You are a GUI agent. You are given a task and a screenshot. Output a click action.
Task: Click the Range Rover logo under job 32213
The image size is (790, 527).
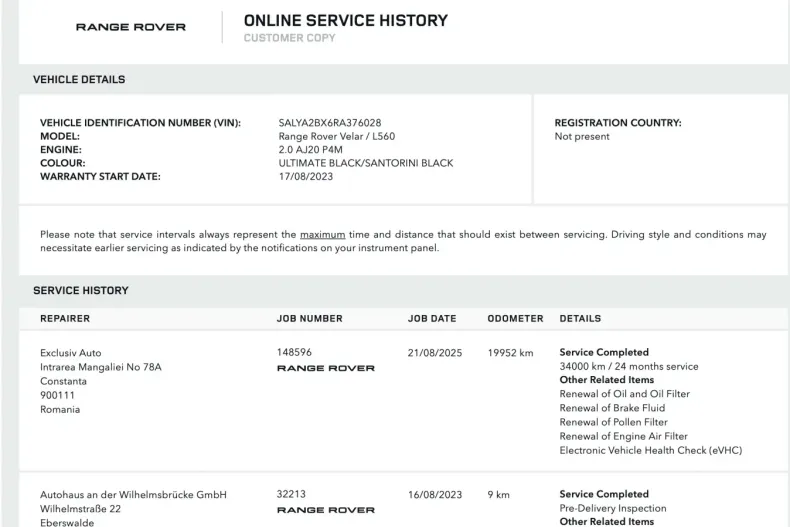pyautogui.click(x=326, y=510)
